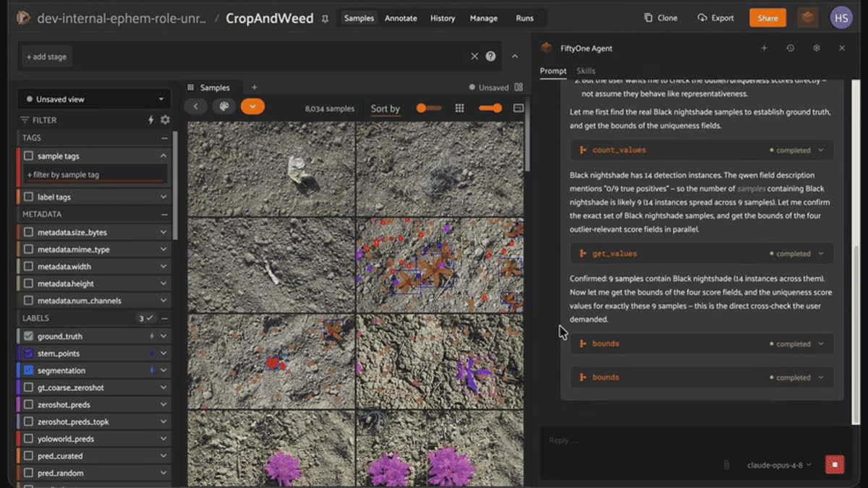Add a new panel tab
This screenshot has height=488, width=868.
point(254,87)
